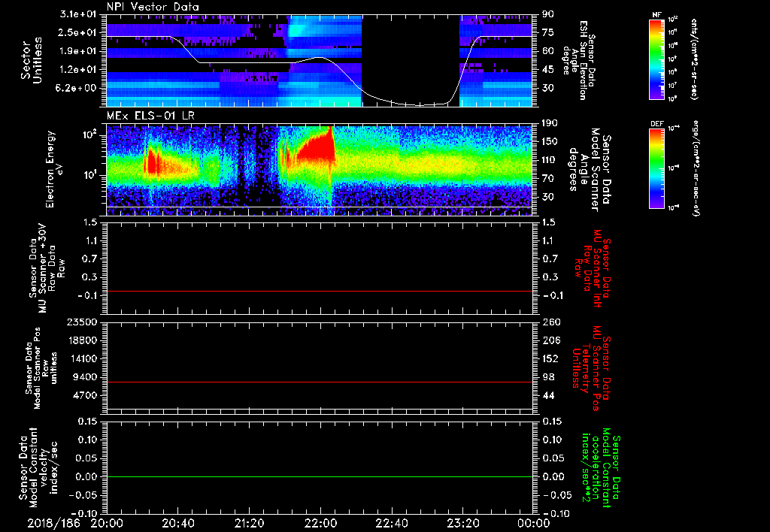This screenshot has width=770, height=532.
Task: Click the green line in velocity panel
Action: click(319, 476)
